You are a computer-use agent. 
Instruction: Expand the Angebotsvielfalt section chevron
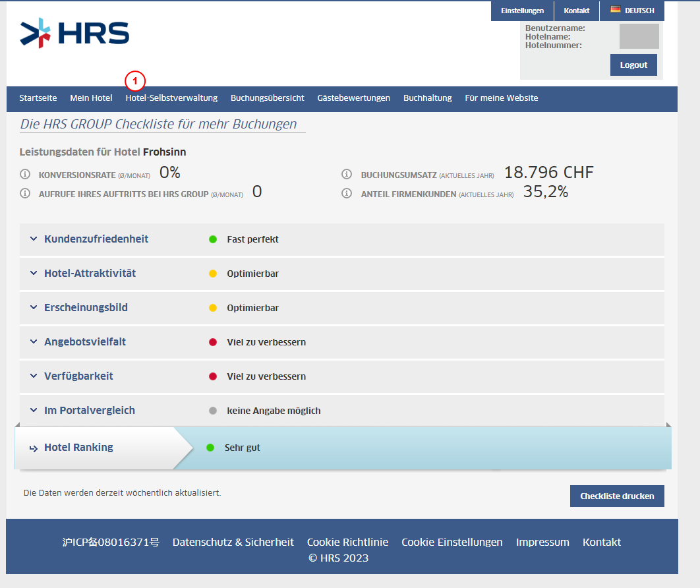tap(34, 341)
